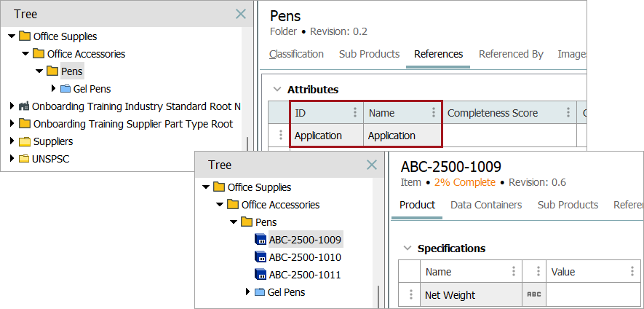Click item icon for ABC-2500-1010
Screen dimensions: 644x309
[261, 257]
